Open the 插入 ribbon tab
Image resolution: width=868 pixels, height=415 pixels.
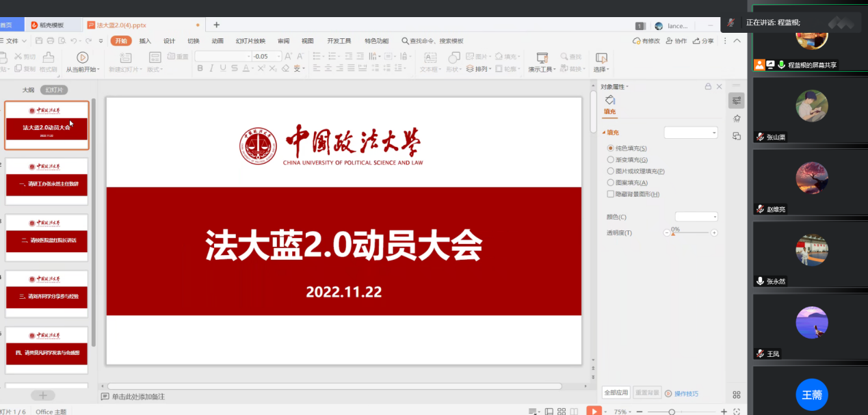[x=145, y=41]
